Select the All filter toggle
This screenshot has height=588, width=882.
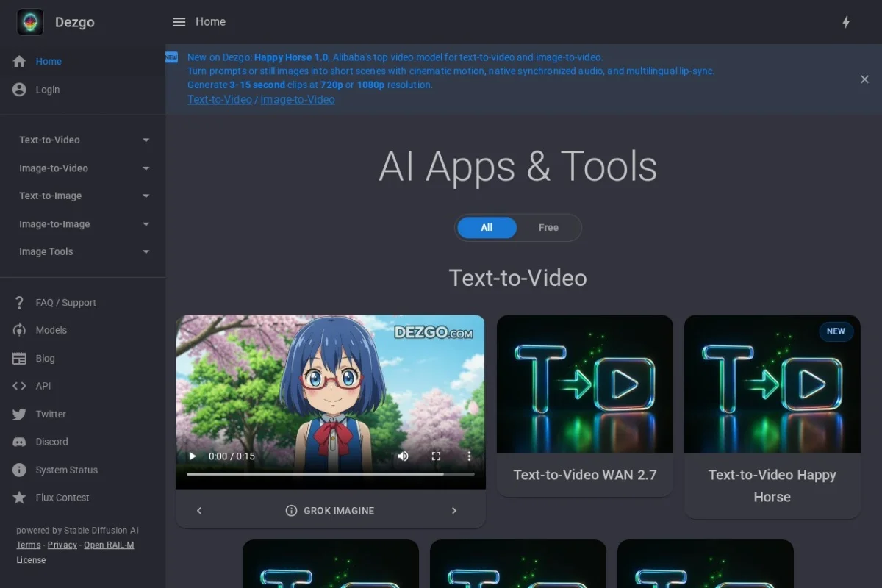[x=487, y=228]
